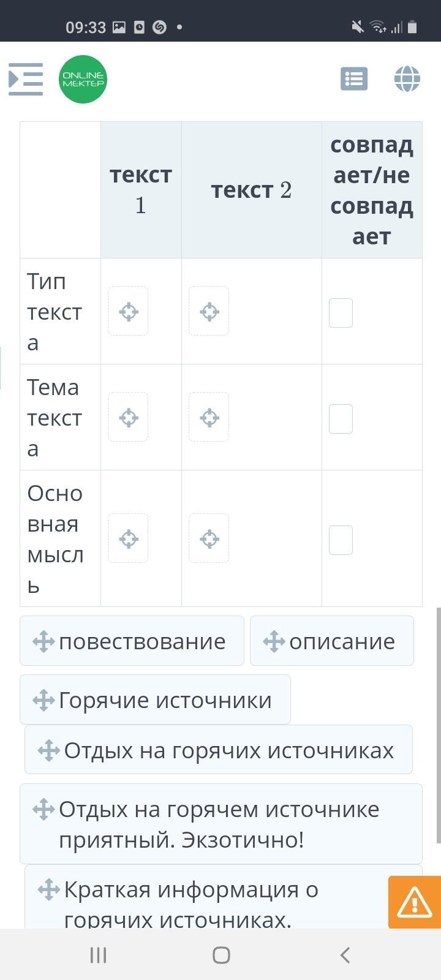Tap the orange warning triangle button
Viewport: 441px width, 980px height.
414,902
